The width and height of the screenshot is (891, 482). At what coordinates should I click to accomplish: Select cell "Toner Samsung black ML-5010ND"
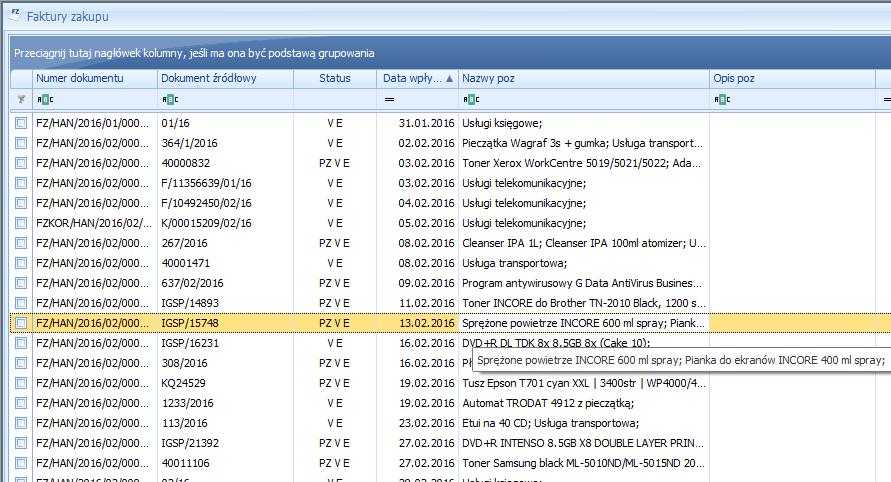coord(584,463)
